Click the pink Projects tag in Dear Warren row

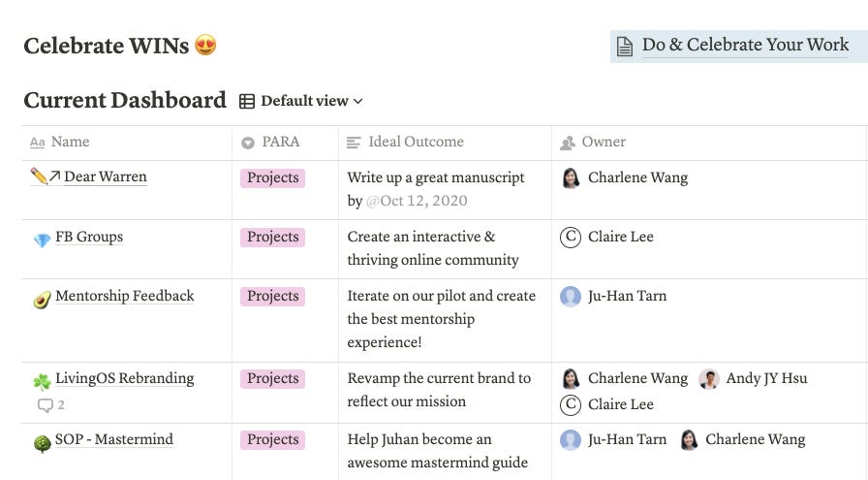[272, 177]
